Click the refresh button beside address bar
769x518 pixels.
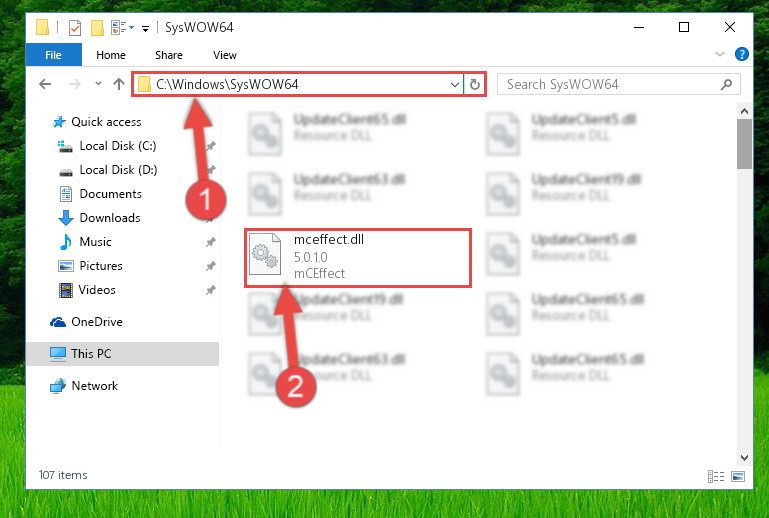coord(474,84)
